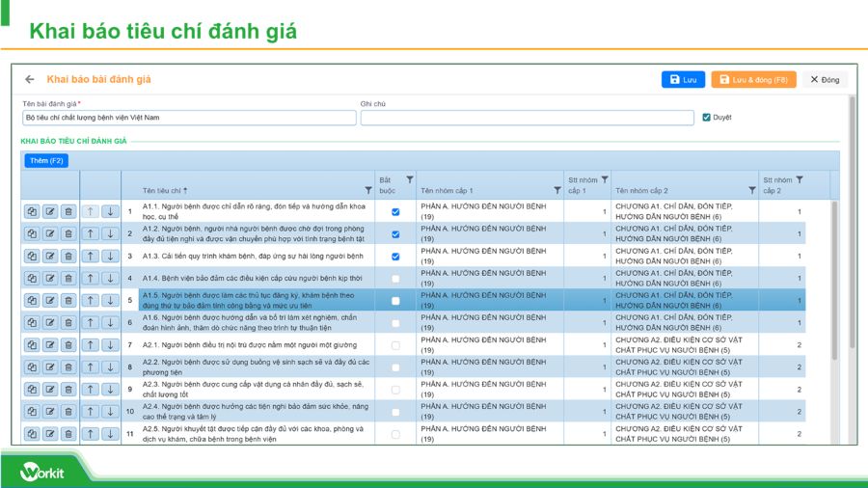Uncheck Bắt buộc for row A1.1
This screenshot has height=488, width=868.
(x=395, y=212)
